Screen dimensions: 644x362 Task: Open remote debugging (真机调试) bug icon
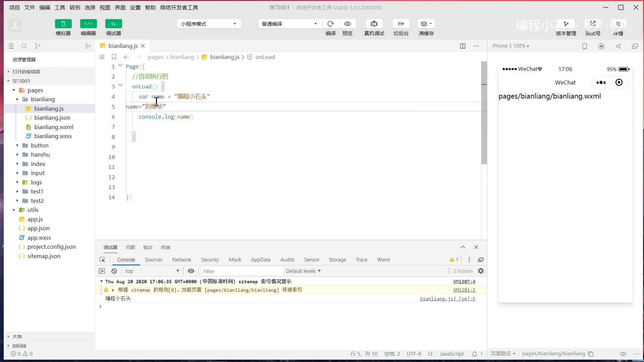[374, 24]
